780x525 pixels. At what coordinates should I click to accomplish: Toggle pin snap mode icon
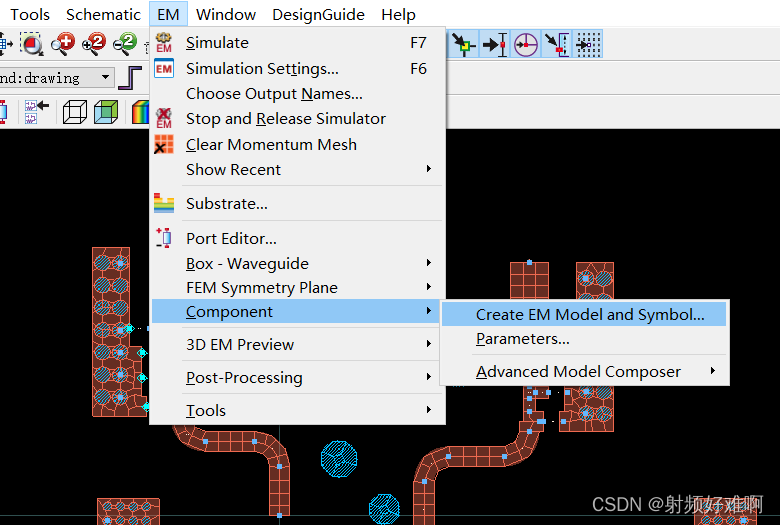pyautogui.click(x=464, y=44)
